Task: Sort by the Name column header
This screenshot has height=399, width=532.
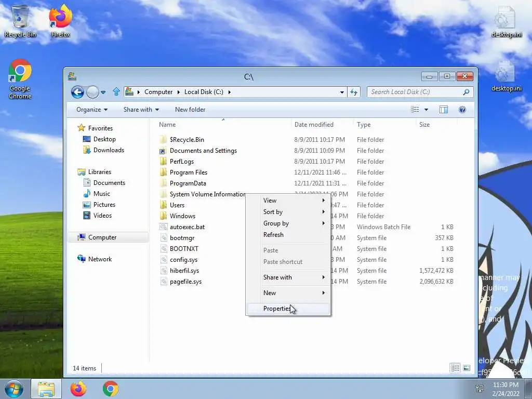Action: tap(167, 125)
